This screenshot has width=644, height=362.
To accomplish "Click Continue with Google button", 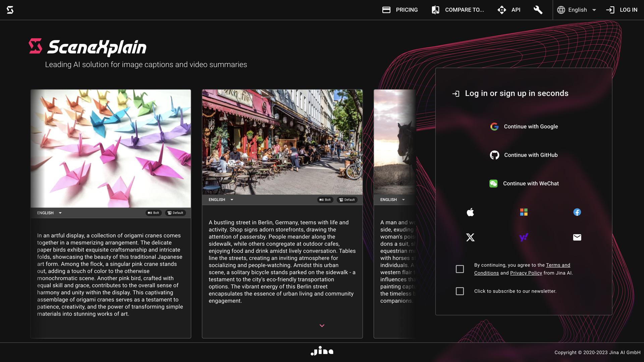I will point(524,126).
